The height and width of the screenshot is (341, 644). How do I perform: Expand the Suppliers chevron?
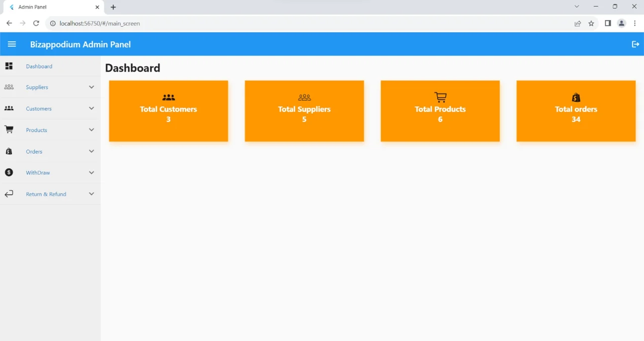click(92, 87)
